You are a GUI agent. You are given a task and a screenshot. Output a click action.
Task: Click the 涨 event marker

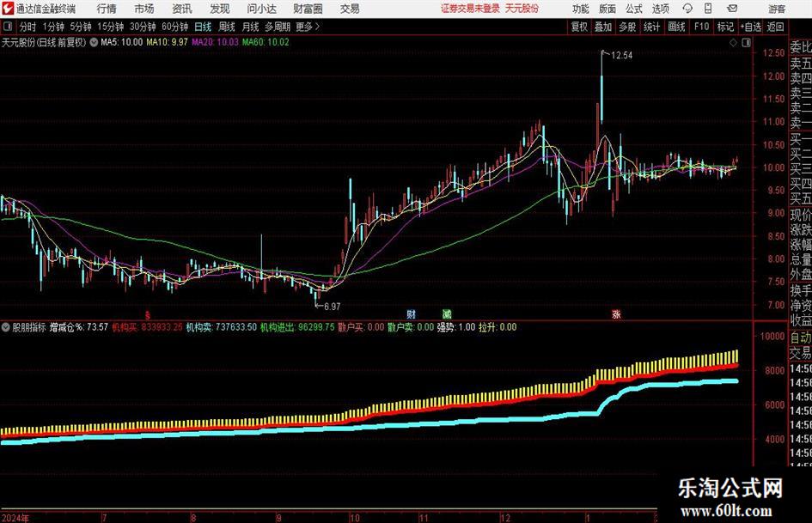tap(616, 313)
